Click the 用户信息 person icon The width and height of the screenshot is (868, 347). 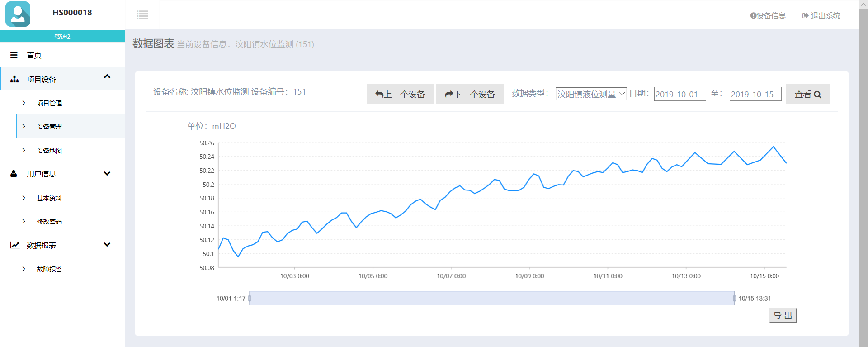[x=14, y=174]
